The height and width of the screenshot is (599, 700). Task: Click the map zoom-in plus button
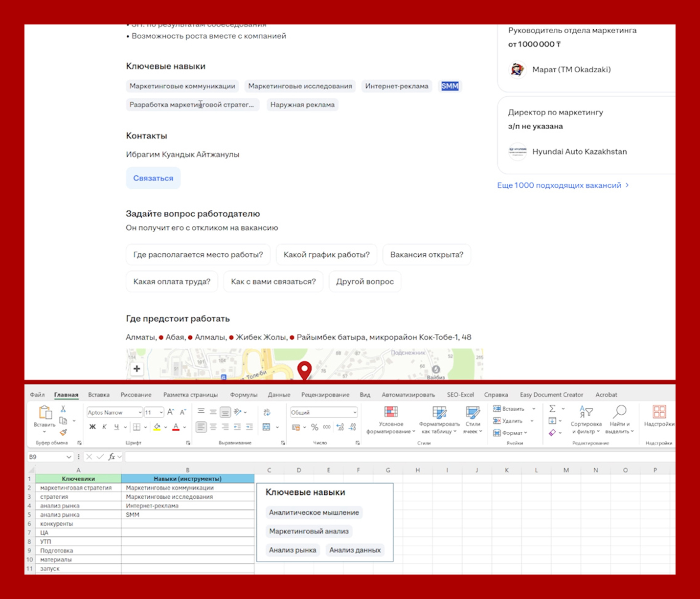(137, 369)
